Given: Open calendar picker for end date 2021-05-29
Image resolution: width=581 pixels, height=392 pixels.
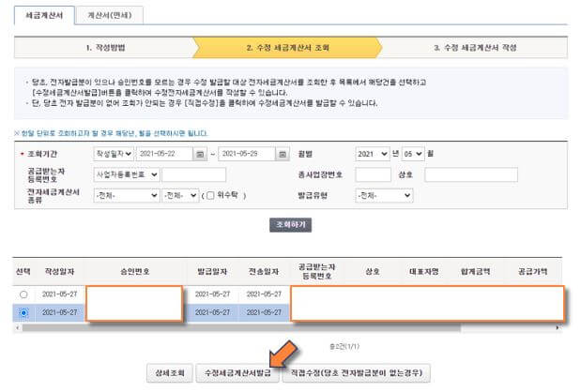Looking at the screenshot, I should tap(283, 154).
